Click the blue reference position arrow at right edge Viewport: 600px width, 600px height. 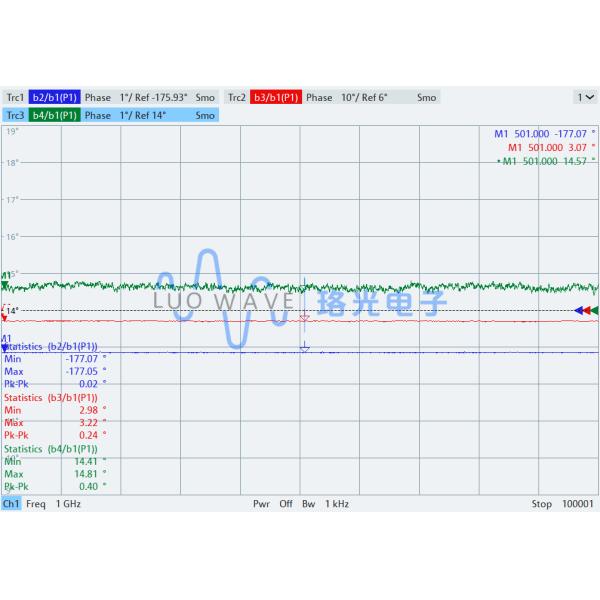click(x=578, y=311)
